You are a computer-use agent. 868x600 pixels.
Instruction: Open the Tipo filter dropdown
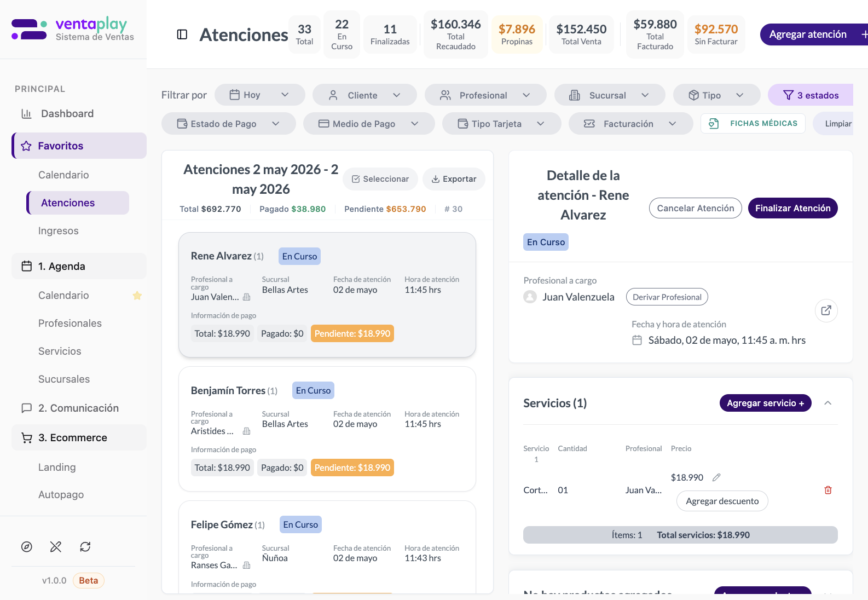(717, 95)
